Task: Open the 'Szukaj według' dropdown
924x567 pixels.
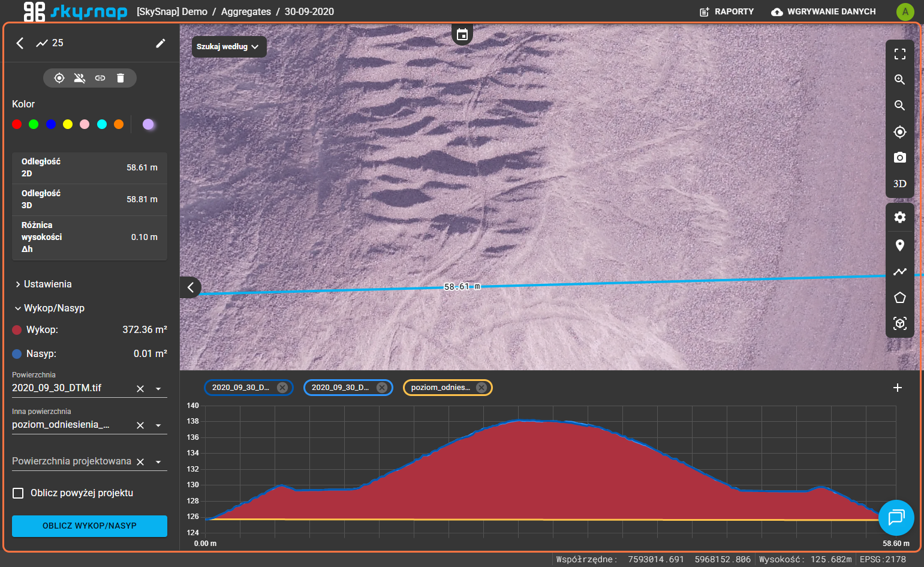Action: point(228,47)
